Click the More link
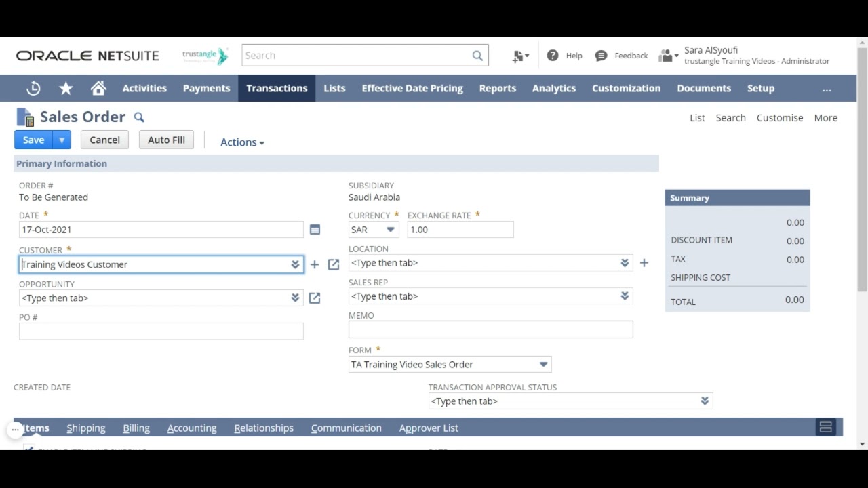868x488 pixels. [825, 117]
